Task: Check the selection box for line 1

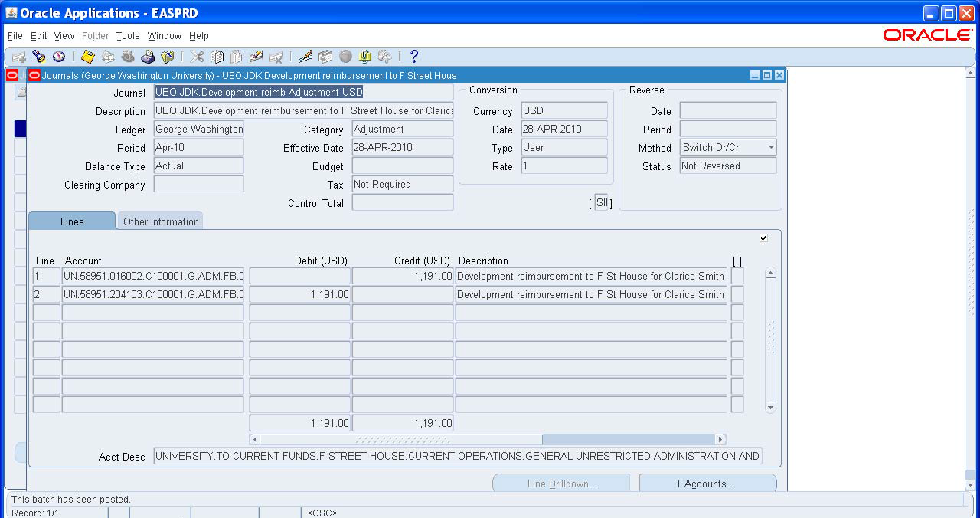Action: click(737, 276)
